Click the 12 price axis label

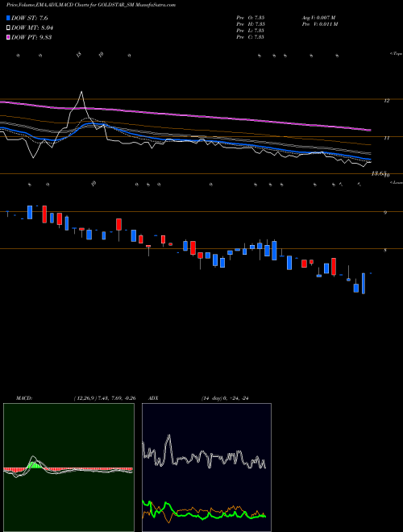click(x=386, y=101)
